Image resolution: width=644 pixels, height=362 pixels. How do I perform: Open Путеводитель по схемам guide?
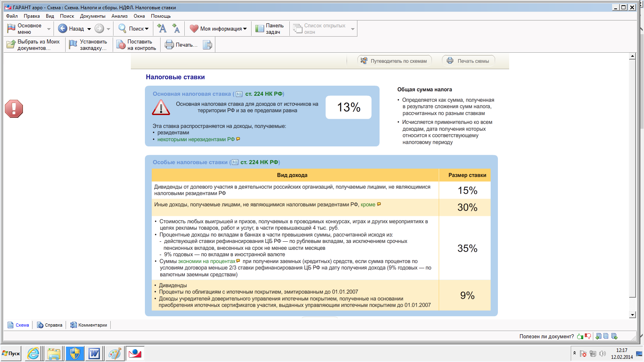[x=394, y=61]
